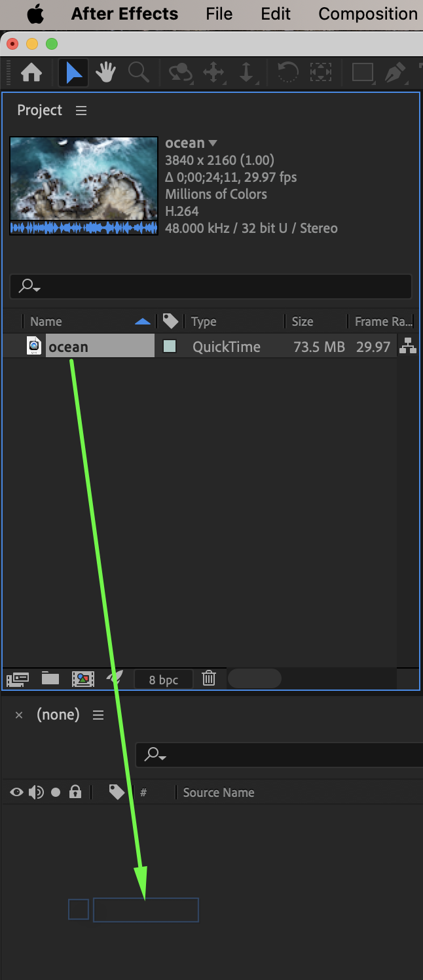This screenshot has width=423, height=980.
Task: Select the Rotation undo tool icon
Action: [x=287, y=73]
